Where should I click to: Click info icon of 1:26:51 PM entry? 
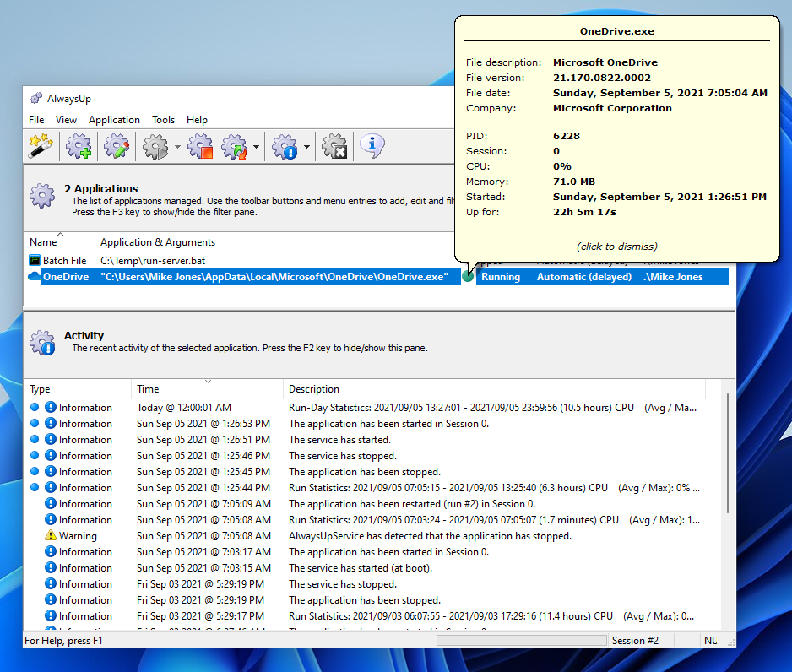[51, 439]
